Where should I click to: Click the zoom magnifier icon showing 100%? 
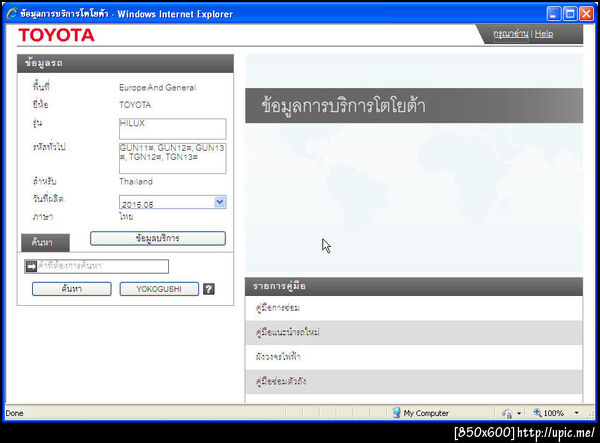click(x=537, y=412)
